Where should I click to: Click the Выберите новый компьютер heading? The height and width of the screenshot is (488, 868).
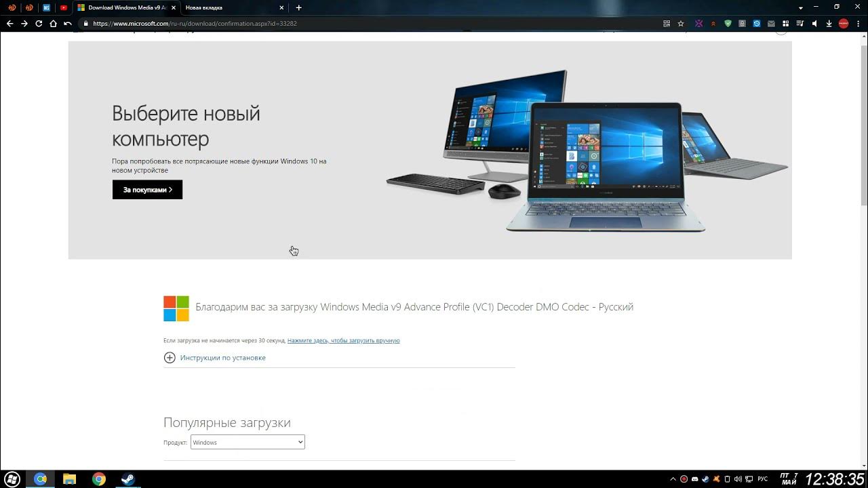(186, 126)
